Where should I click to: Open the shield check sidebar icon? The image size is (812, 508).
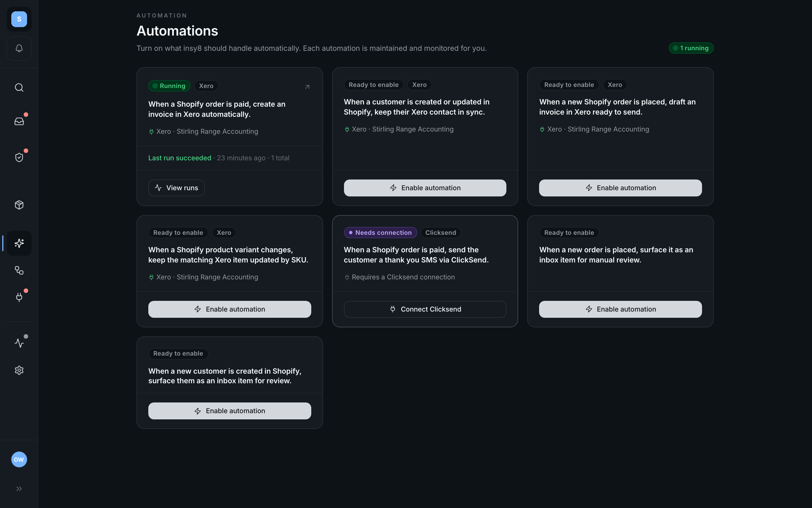tap(19, 157)
